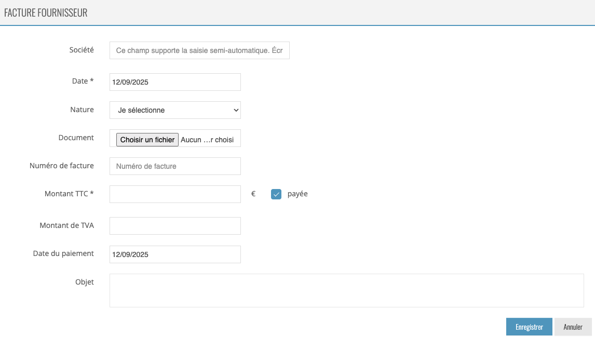Click the 'Aucun …r choisi' file status text

tap(207, 140)
